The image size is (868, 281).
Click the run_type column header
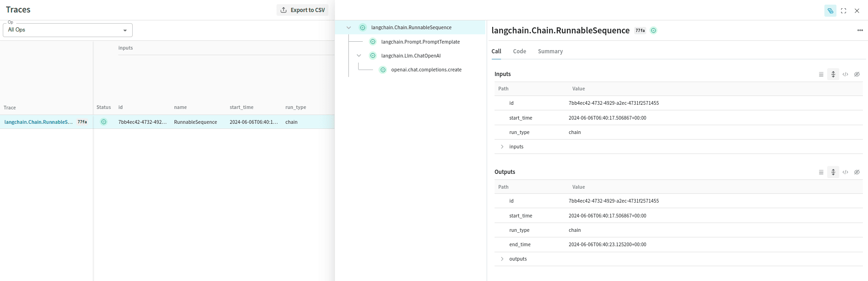tap(296, 107)
